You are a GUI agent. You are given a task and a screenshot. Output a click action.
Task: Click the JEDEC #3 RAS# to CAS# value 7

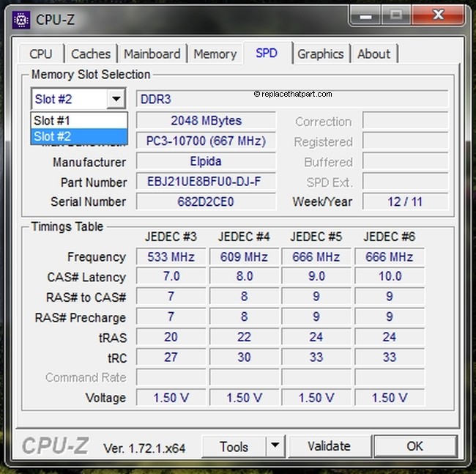171,297
